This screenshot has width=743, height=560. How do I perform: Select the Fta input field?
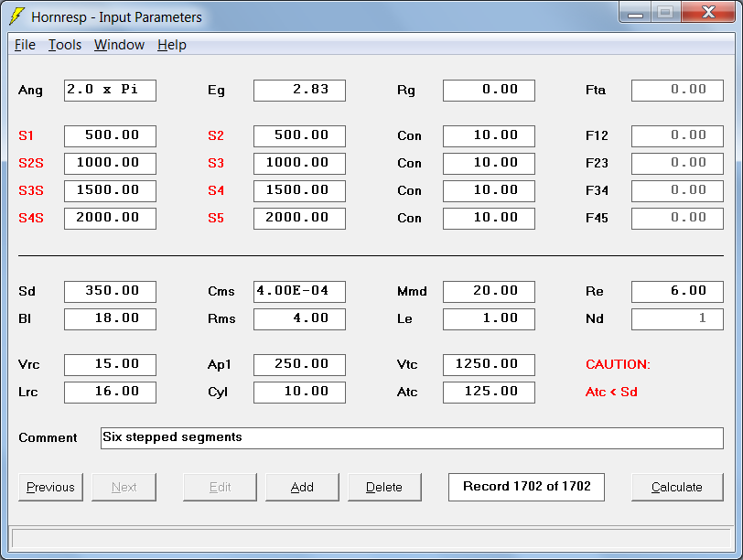pyautogui.click(x=678, y=91)
